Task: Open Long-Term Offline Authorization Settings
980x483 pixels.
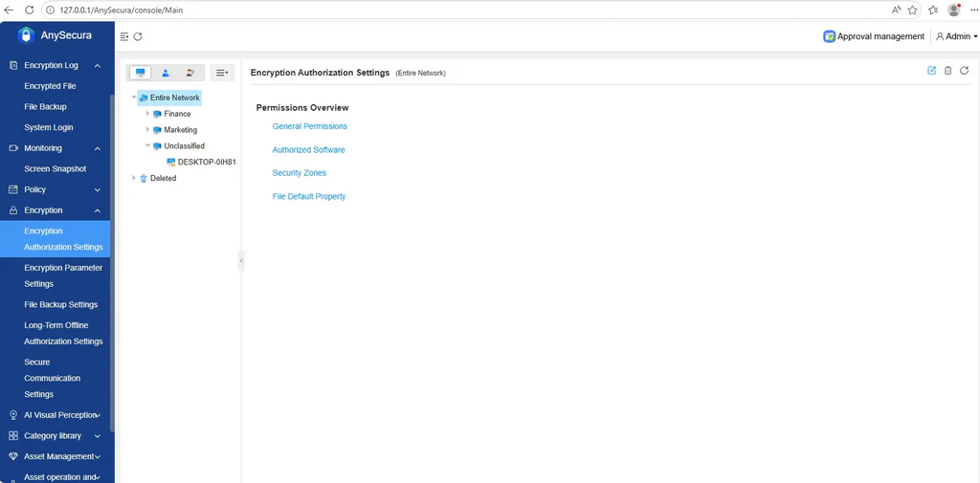Action: [x=63, y=333]
